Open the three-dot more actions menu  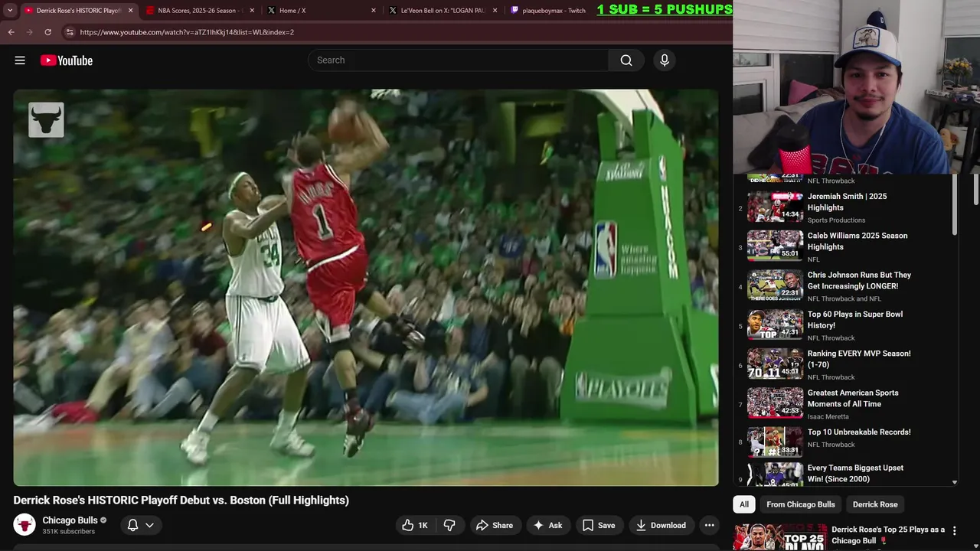(710, 525)
